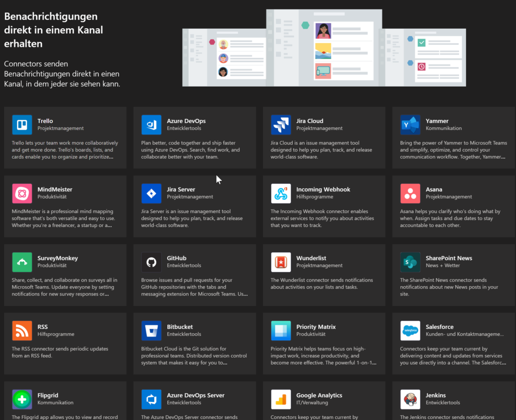Click the Azure DevOps Server icon
Viewport: 516px width, 420px height.
(151, 399)
